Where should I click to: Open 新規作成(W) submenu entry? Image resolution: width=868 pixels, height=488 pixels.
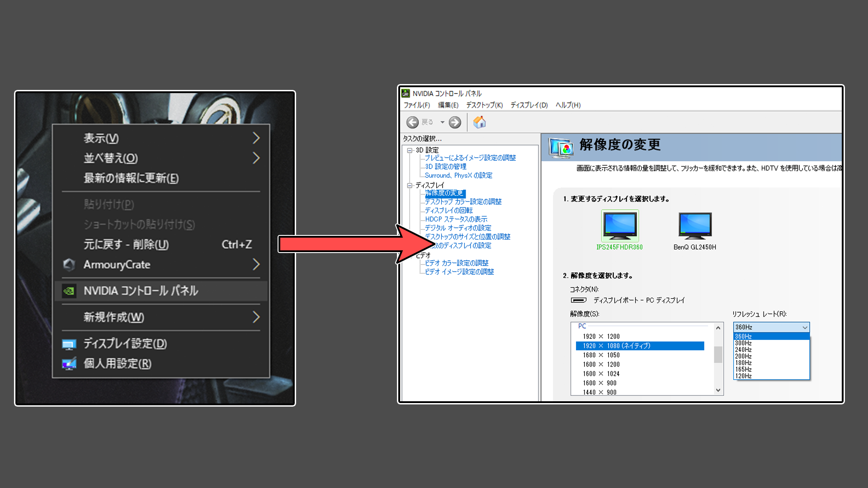click(x=161, y=317)
